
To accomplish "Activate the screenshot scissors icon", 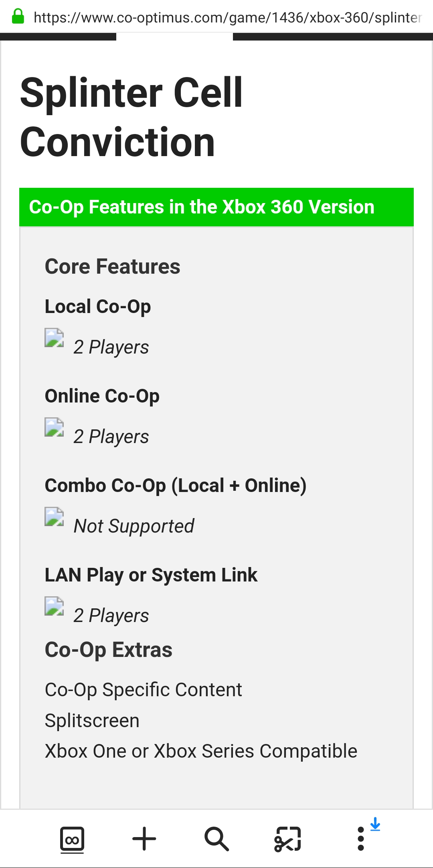I will [x=288, y=839].
